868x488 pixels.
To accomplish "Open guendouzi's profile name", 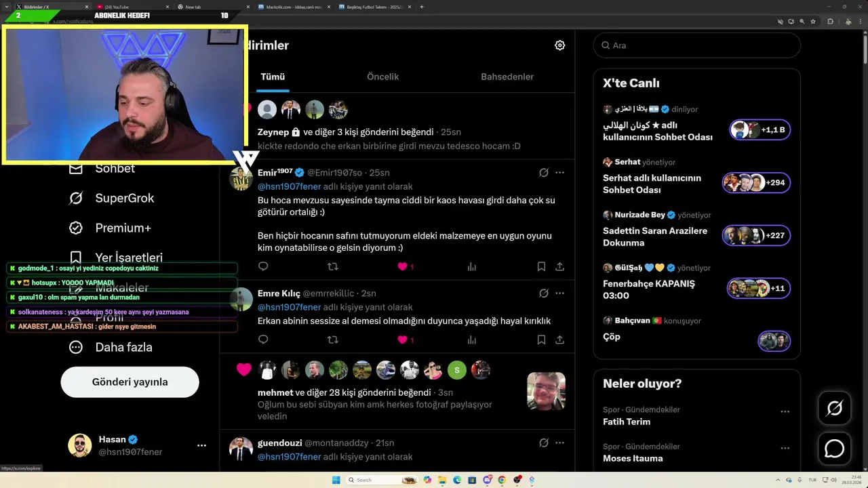I will (279, 443).
